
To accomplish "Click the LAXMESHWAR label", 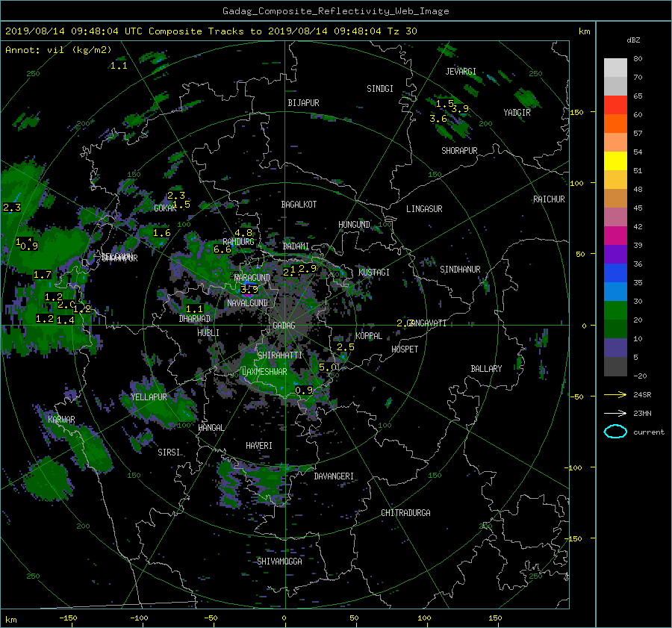I will coord(264,372).
